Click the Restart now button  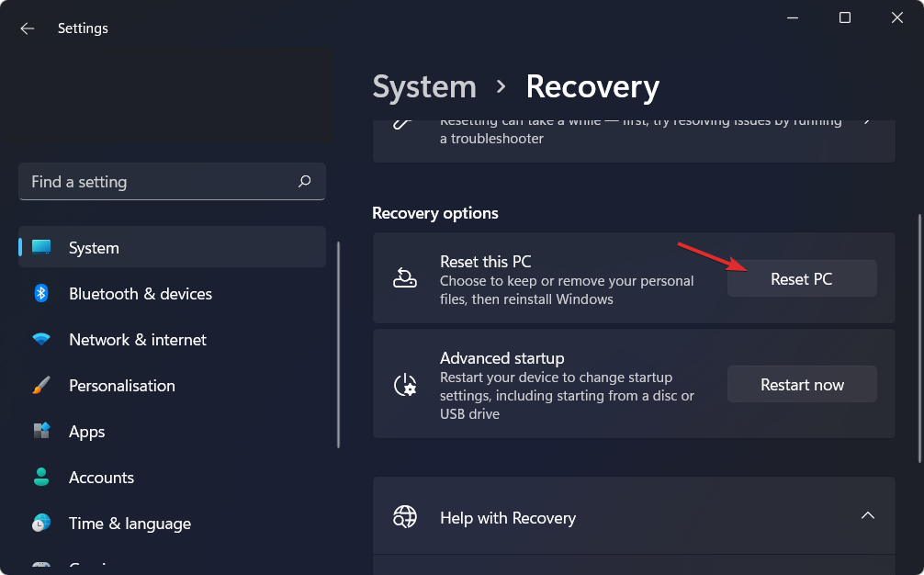[x=801, y=384]
